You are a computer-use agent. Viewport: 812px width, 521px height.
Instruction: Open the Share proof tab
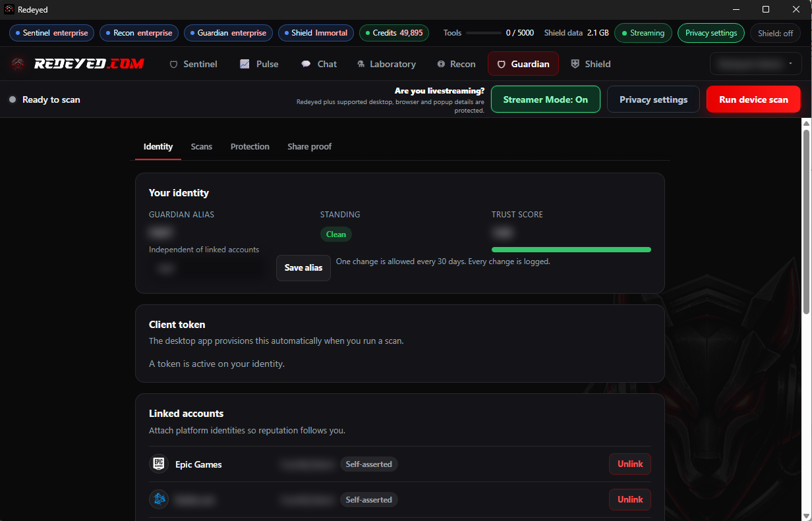[x=309, y=146]
